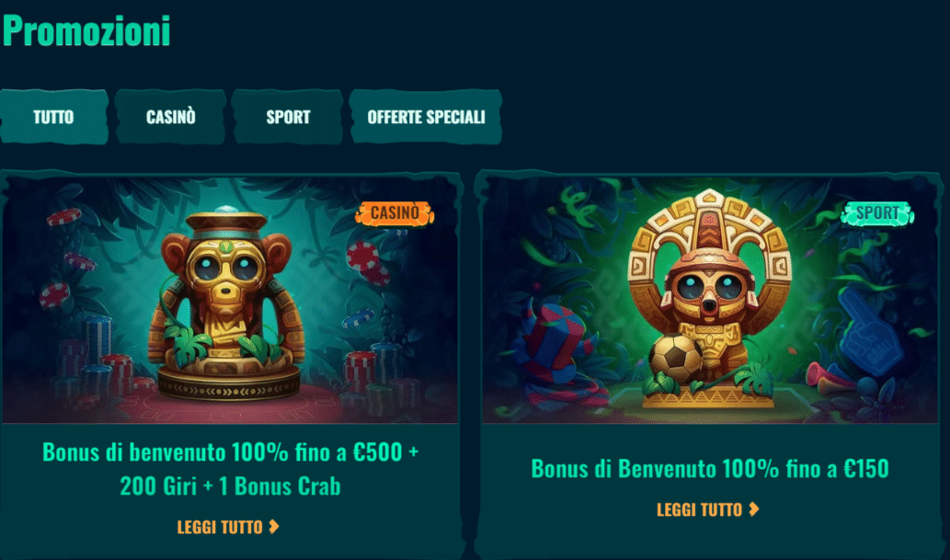Select the TUTTO promotions tab
This screenshot has height=560, width=950.
53,117
